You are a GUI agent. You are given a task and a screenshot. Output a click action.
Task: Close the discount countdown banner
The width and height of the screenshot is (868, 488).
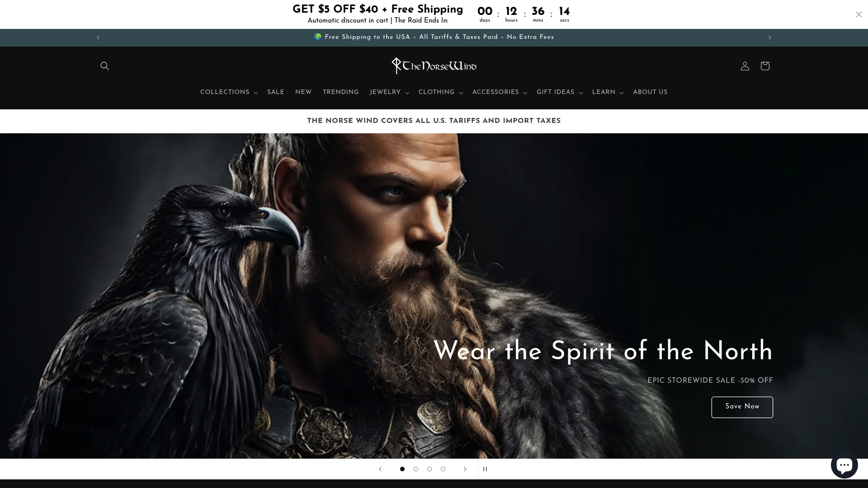point(859,14)
